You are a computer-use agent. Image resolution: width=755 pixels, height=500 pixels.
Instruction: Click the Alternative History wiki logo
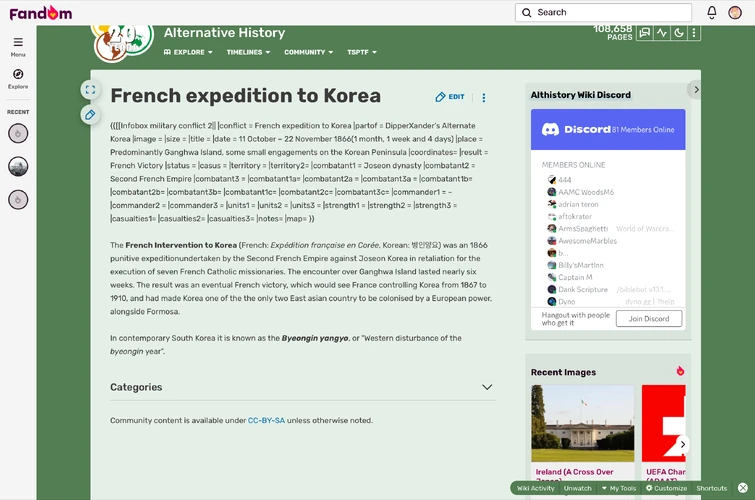tap(123, 42)
